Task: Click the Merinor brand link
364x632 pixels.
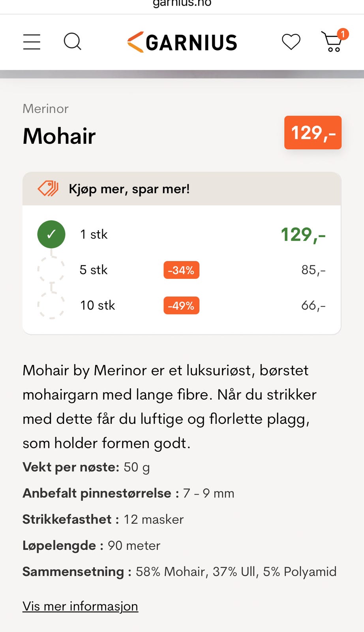Action: click(45, 109)
